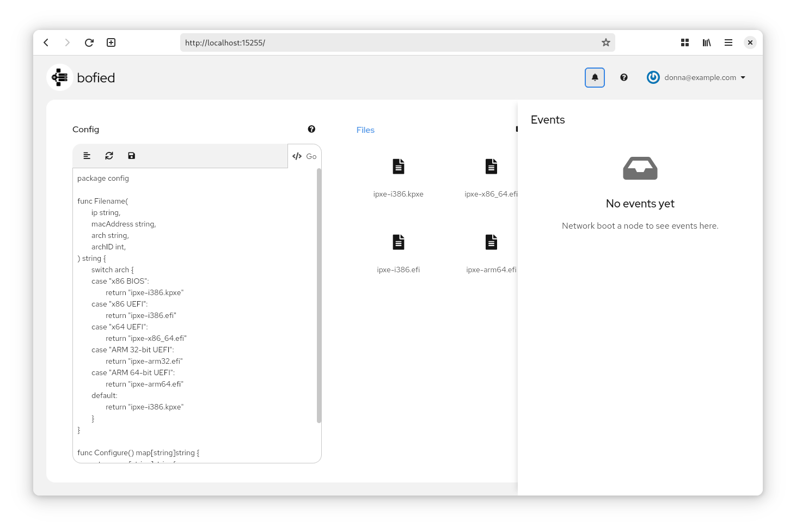Click the 'No events yet' message
796x532 pixels.
click(x=640, y=204)
